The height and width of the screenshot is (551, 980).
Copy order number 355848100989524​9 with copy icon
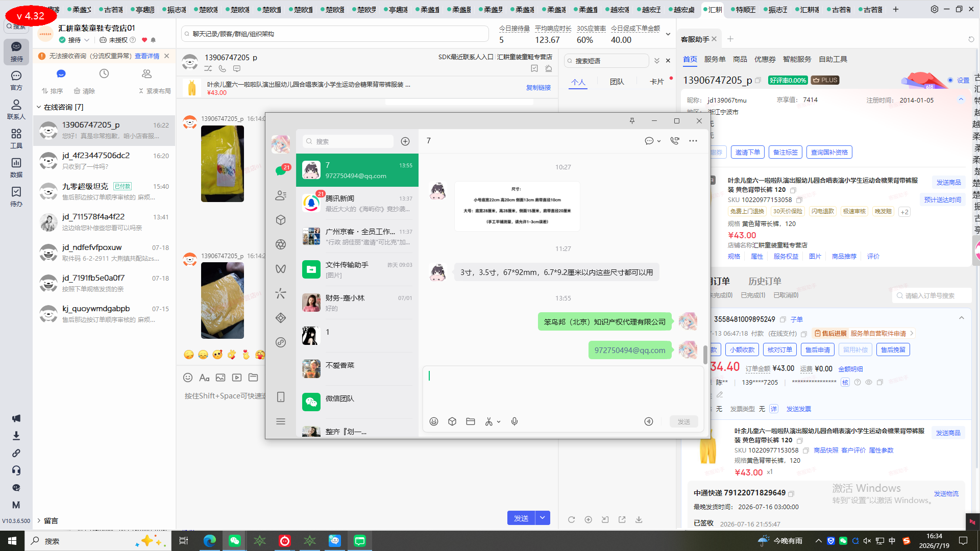[782, 319]
